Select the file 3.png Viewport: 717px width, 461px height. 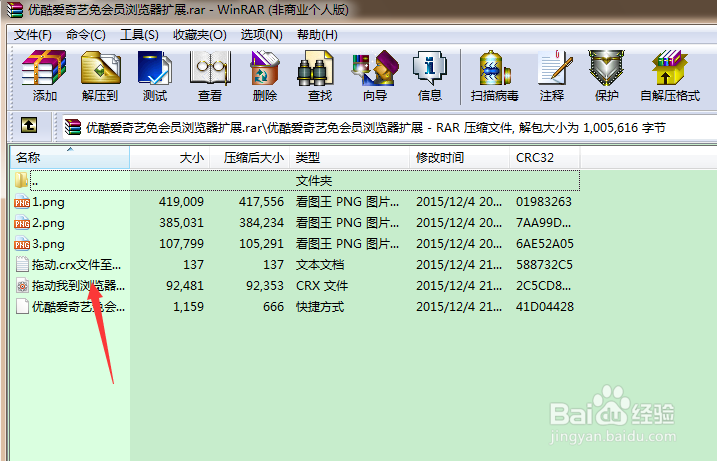click(48, 244)
